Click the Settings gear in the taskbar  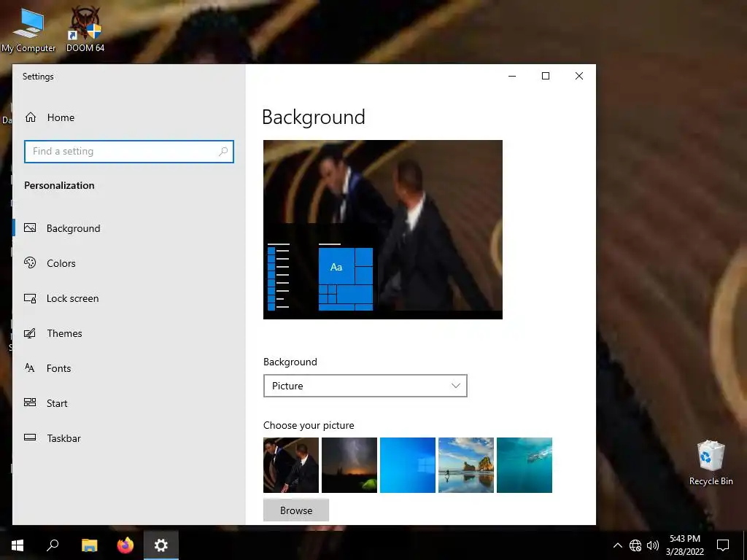coord(161,545)
